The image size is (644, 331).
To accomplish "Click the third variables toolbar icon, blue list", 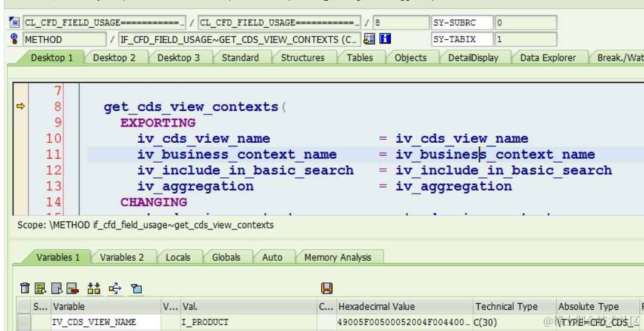I will tap(57, 289).
